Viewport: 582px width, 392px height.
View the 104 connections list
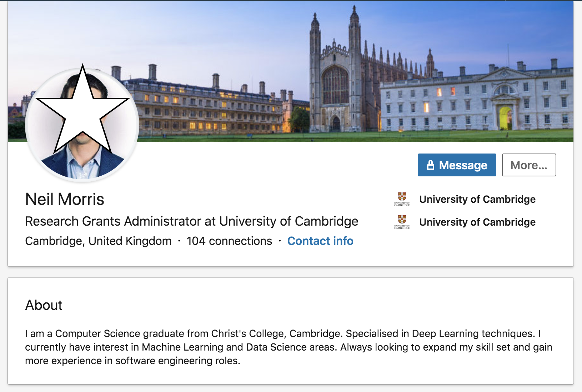(x=229, y=241)
